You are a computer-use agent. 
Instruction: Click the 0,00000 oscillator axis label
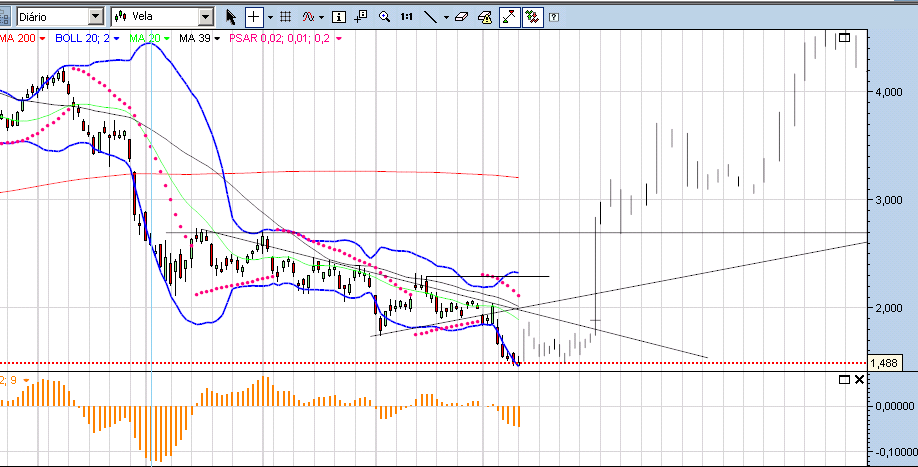894,406
